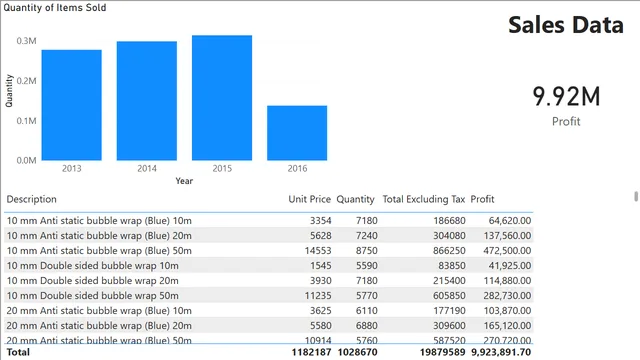The height and width of the screenshot is (360, 640).
Task: Select the 2016 bar in the chart
Action: (x=297, y=133)
